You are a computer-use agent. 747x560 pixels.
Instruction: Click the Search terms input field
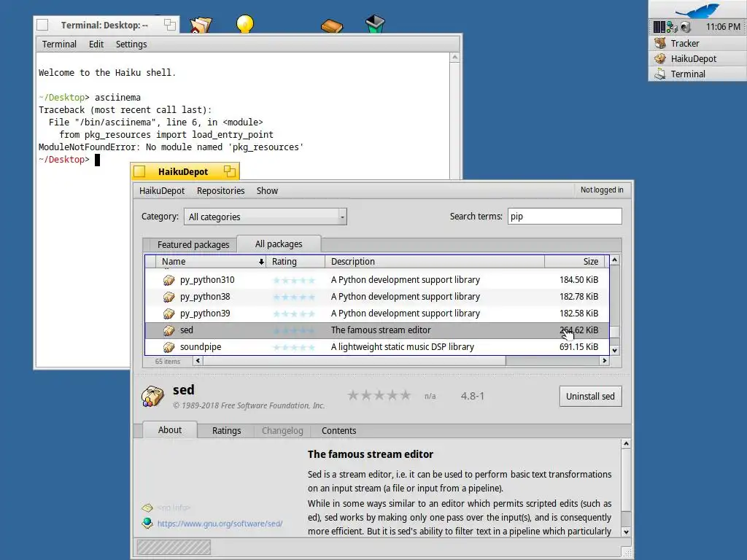click(x=565, y=216)
